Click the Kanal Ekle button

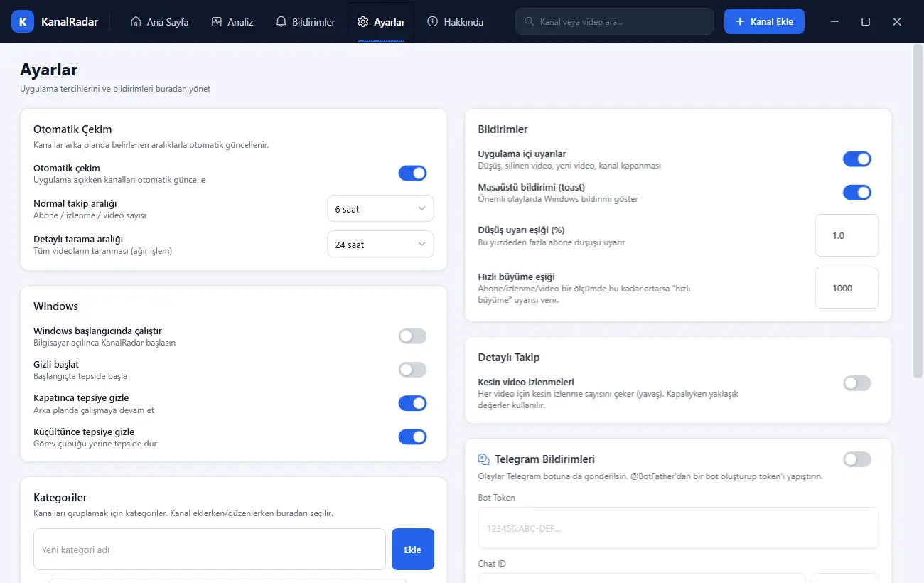(x=764, y=21)
